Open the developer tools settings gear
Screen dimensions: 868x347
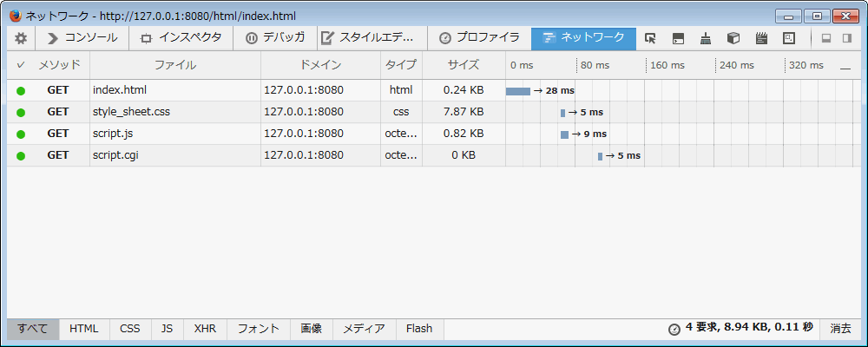coord(21,38)
